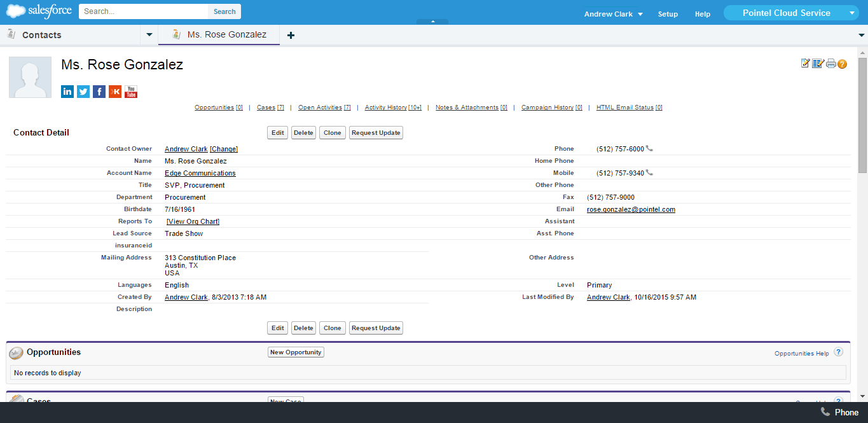The height and width of the screenshot is (423, 868).
Task: Click the bottom Clone button
Action: click(333, 328)
